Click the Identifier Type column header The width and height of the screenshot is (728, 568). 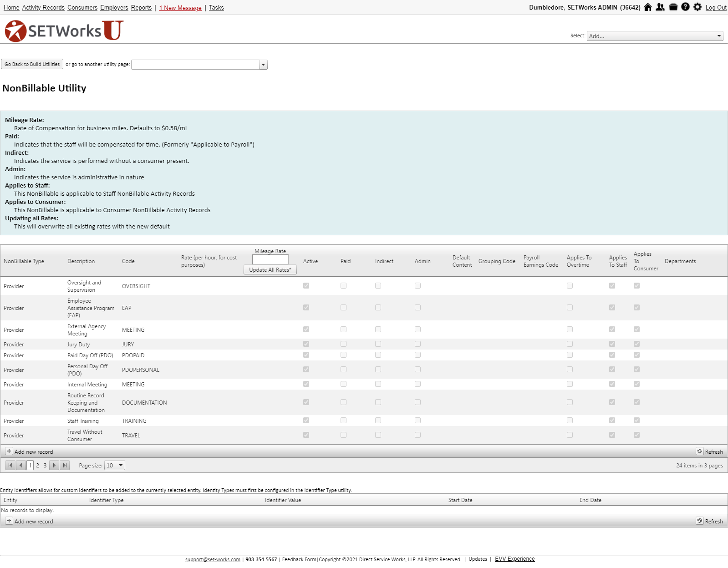tap(107, 500)
